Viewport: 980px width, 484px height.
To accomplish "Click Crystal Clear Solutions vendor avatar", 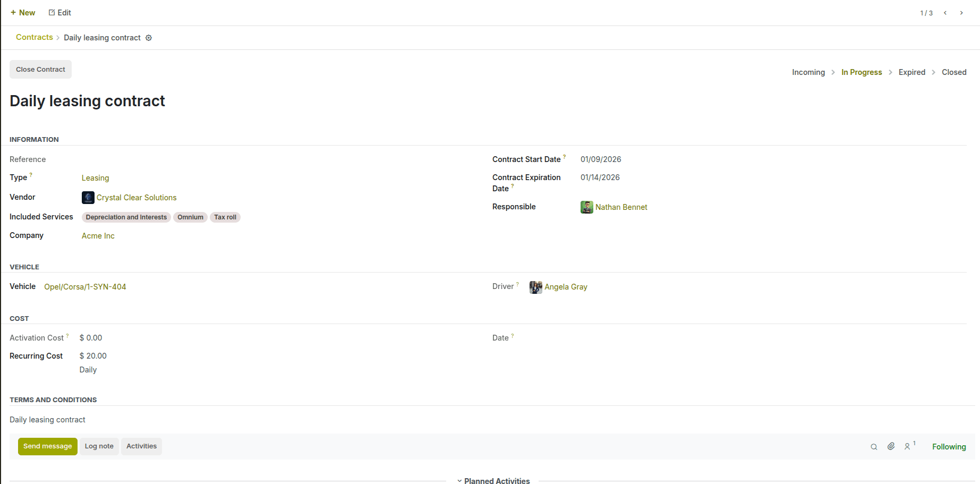I will 88,198.
